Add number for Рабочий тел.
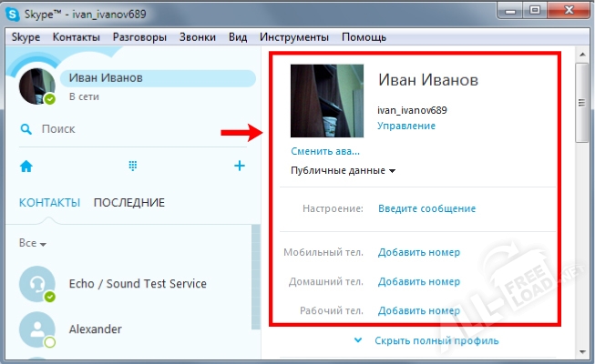Image resolution: width=595 pixels, height=364 pixels. [x=419, y=311]
